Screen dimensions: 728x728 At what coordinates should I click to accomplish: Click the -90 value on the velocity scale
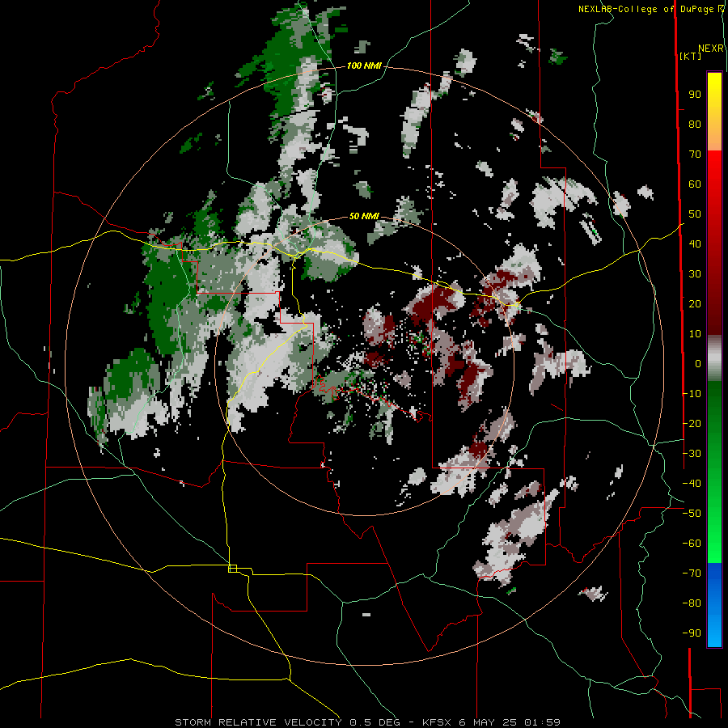pyautogui.click(x=692, y=633)
